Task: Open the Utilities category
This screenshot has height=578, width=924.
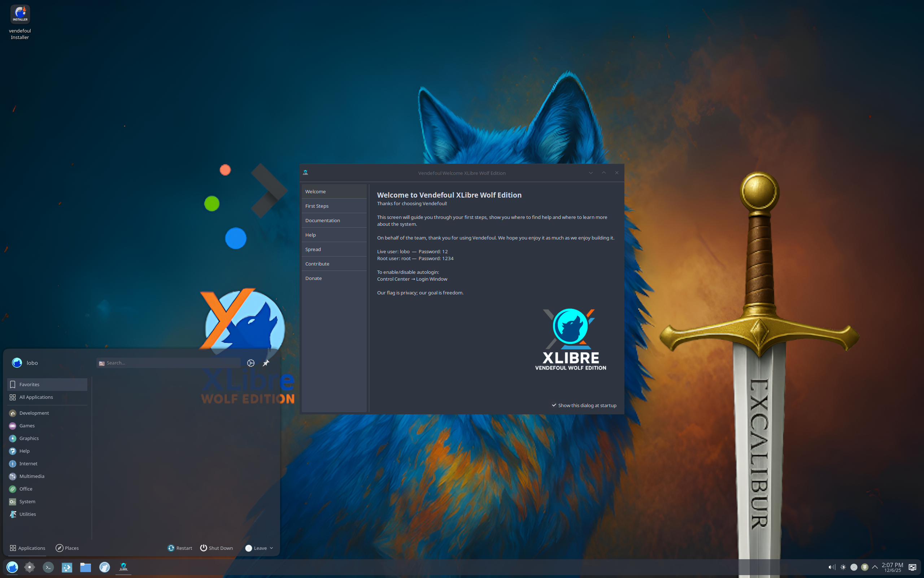Action: click(47, 514)
